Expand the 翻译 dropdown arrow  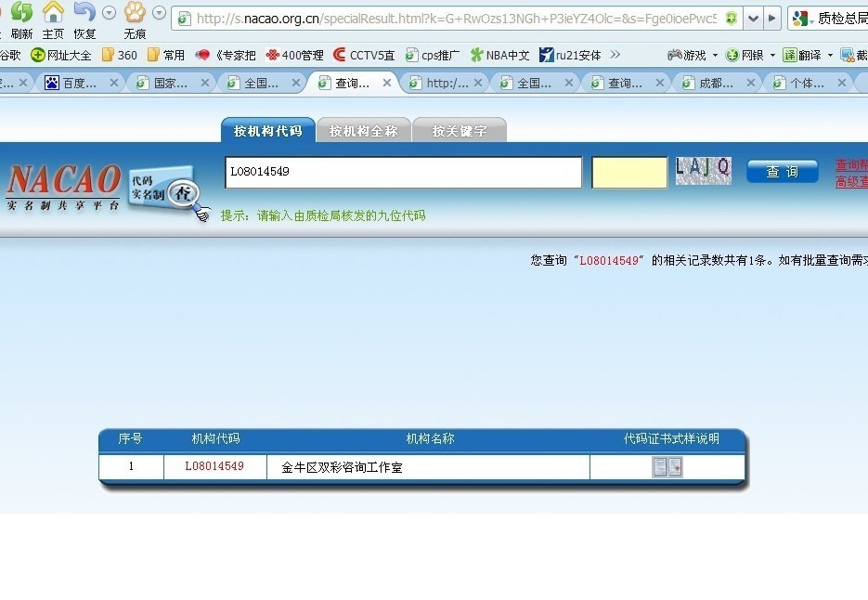[x=830, y=55]
